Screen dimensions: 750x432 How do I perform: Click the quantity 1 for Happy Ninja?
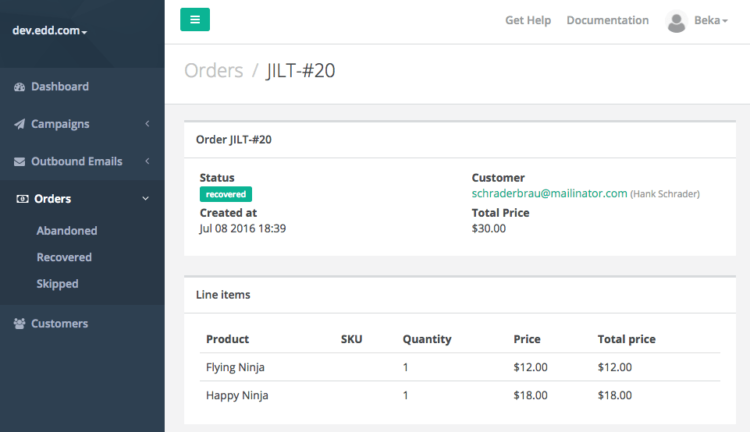pos(406,395)
